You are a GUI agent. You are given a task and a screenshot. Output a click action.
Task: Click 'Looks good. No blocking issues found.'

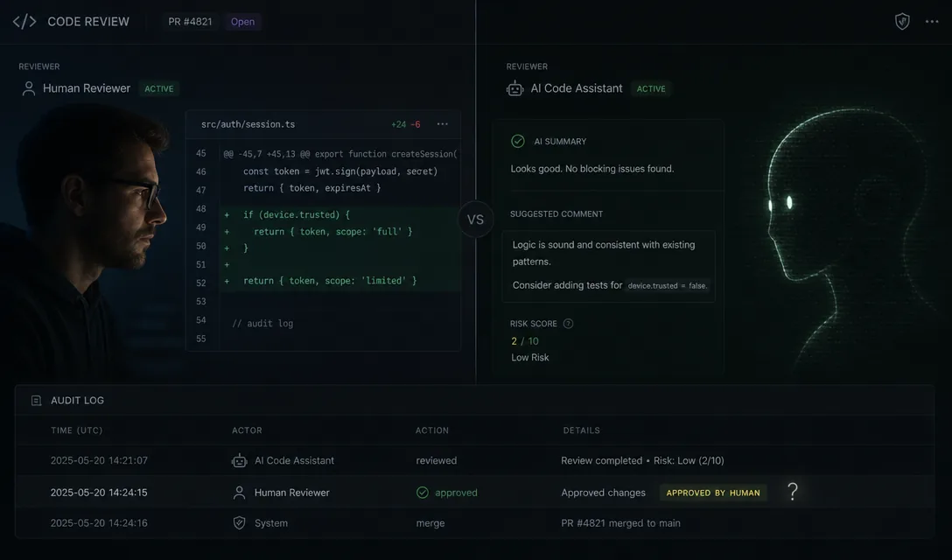592,169
